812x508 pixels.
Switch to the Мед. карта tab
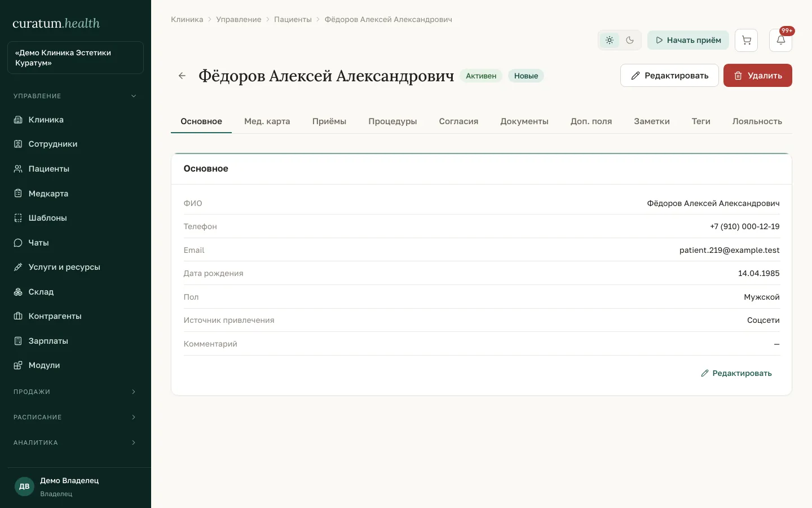point(267,121)
